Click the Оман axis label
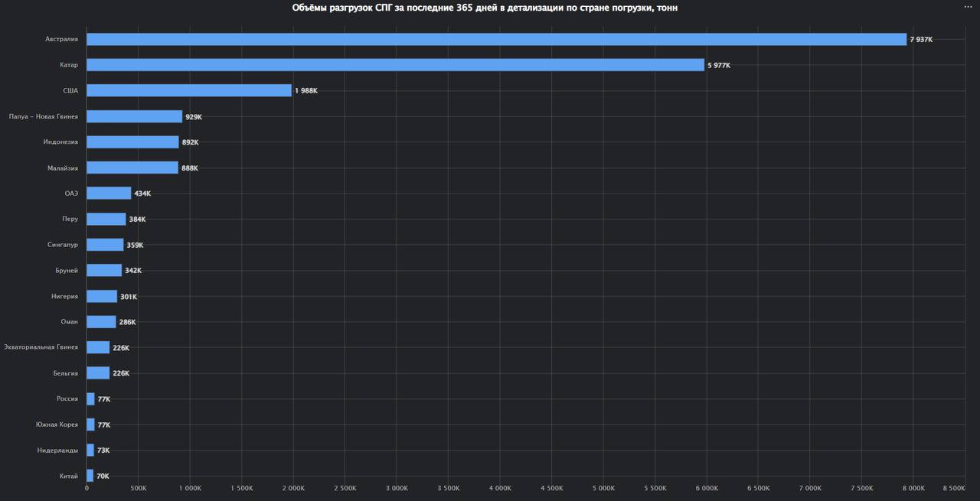This screenshot has height=501, width=980. (x=69, y=322)
